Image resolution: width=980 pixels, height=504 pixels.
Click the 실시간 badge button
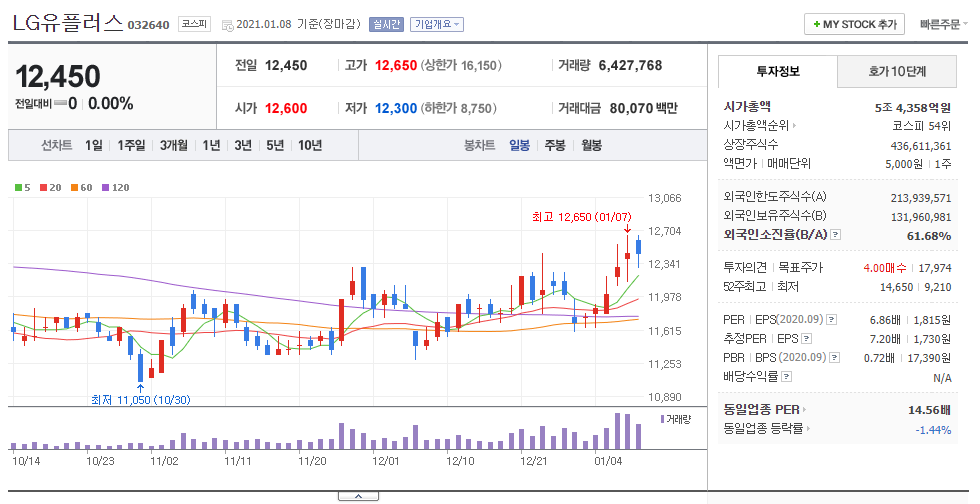pos(386,24)
